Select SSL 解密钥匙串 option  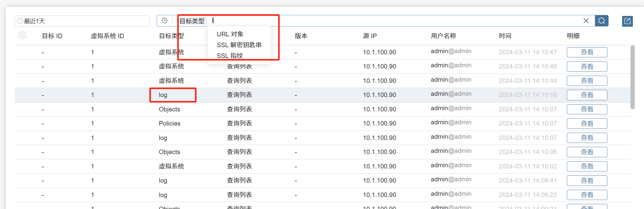[239, 45]
